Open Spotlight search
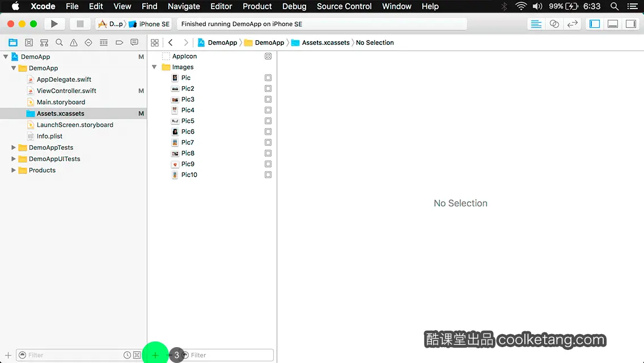Image resolution: width=644 pixels, height=363 pixels. (x=615, y=6)
